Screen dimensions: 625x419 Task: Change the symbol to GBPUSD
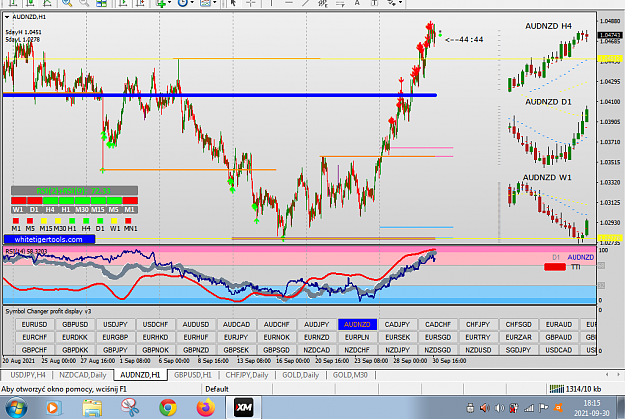[x=75, y=325]
